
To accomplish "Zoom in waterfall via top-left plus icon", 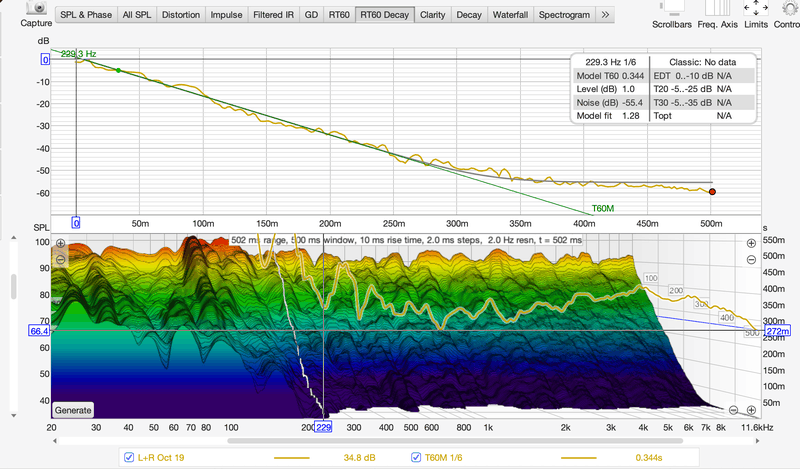I will (60, 243).
